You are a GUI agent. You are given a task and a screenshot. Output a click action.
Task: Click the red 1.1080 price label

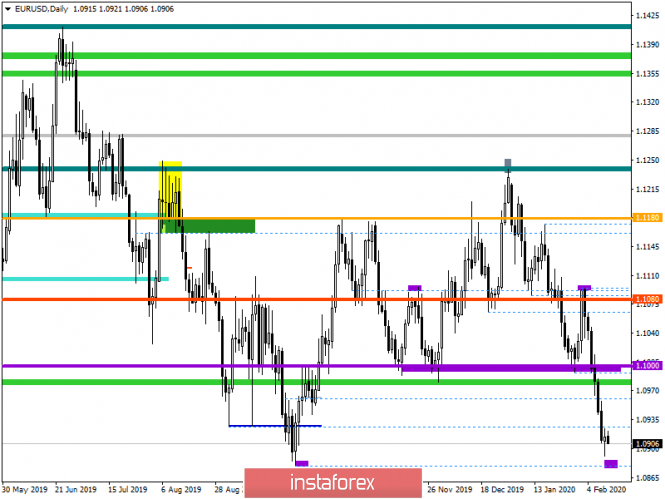645,298
